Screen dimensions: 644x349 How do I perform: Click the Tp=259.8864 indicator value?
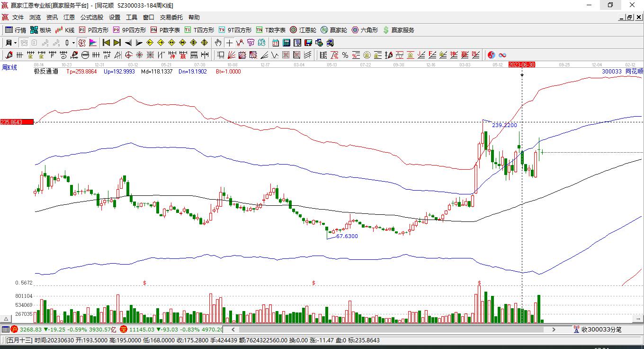[x=81, y=72]
